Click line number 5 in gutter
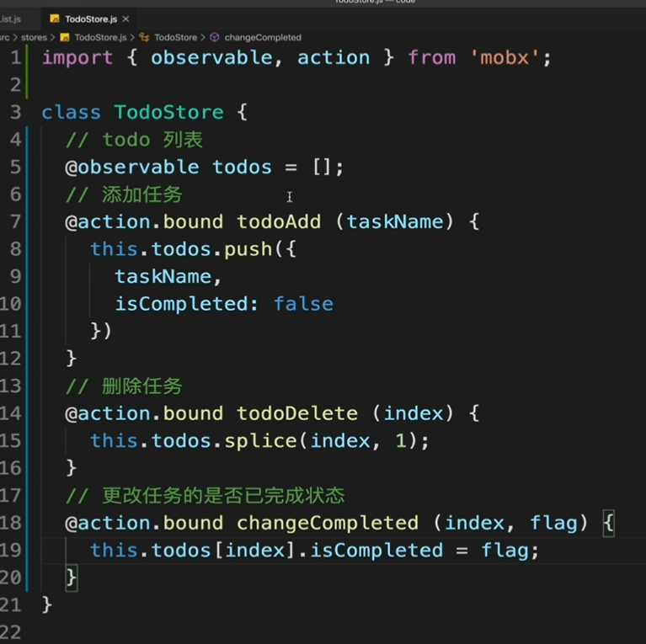Screen dimensions: 646x644 [x=16, y=167]
